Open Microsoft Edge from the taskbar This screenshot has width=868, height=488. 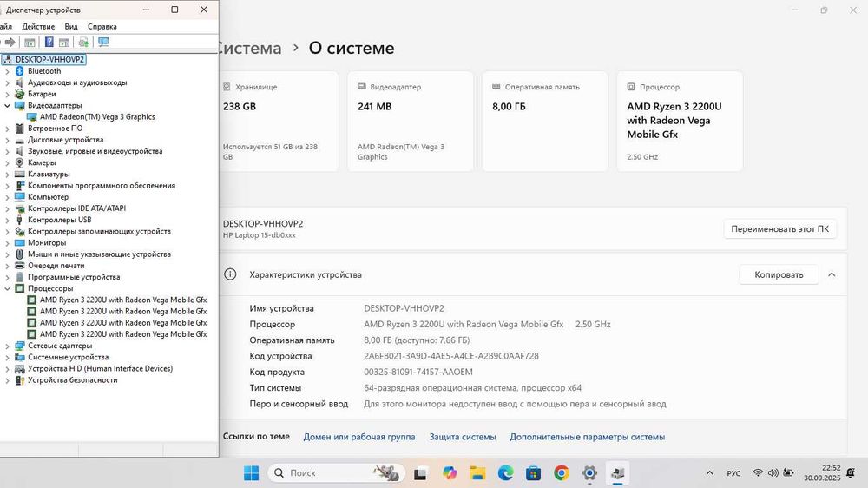(x=505, y=473)
